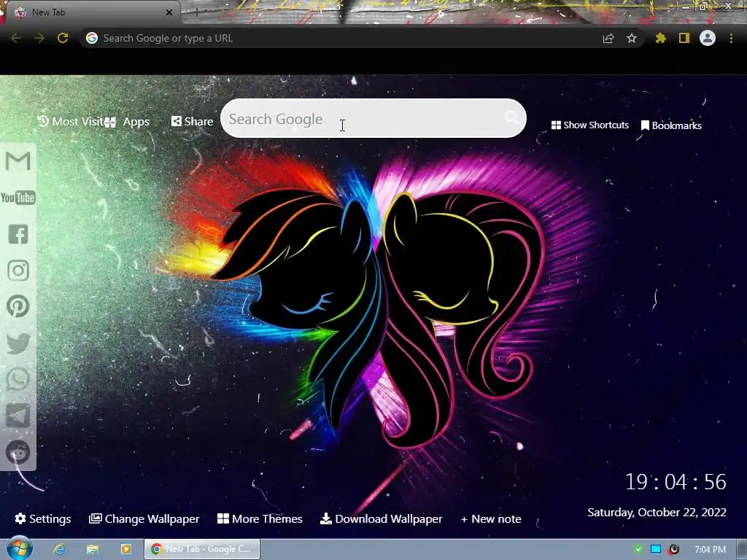Open Reddit sidebar shortcut
747x560 pixels.
pyautogui.click(x=18, y=452)
